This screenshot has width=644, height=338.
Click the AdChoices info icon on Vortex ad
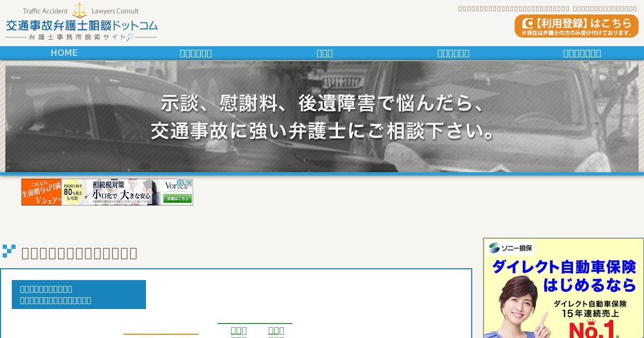(x=181, y=182)
